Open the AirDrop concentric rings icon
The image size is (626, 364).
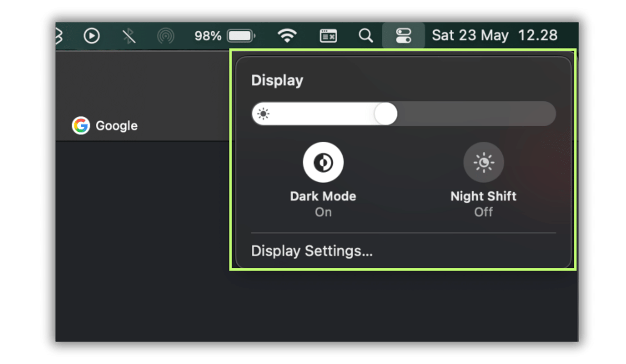click(x=165, y=36)
